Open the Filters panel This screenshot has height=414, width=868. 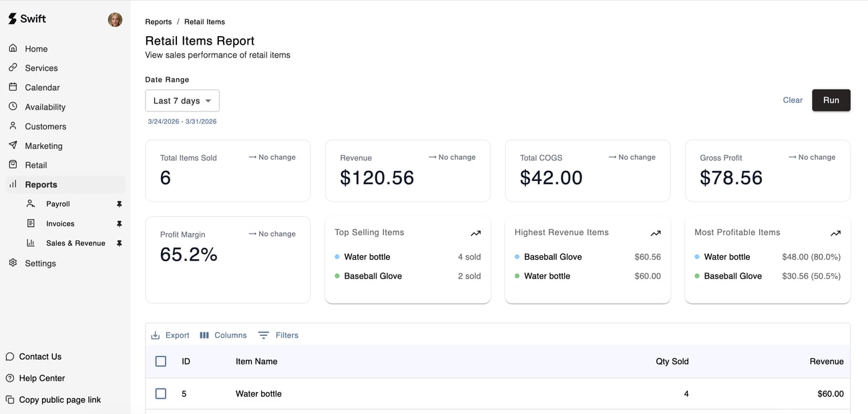click(x=278, y=335)
